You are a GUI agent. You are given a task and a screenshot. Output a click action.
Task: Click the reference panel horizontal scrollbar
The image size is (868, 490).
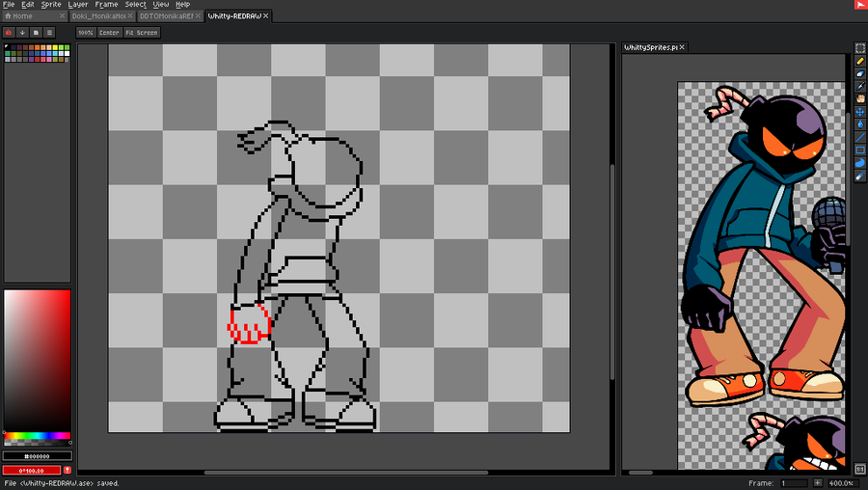coord(640,473)
